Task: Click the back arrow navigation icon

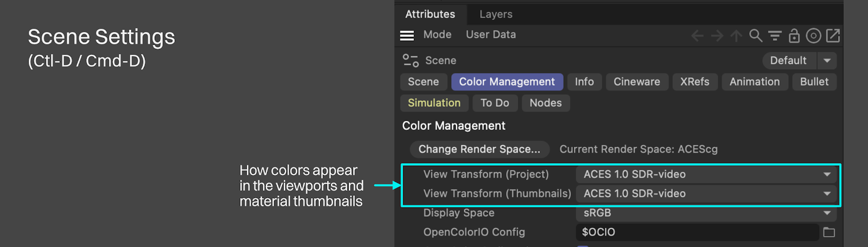Action: (x=698, y=36)
